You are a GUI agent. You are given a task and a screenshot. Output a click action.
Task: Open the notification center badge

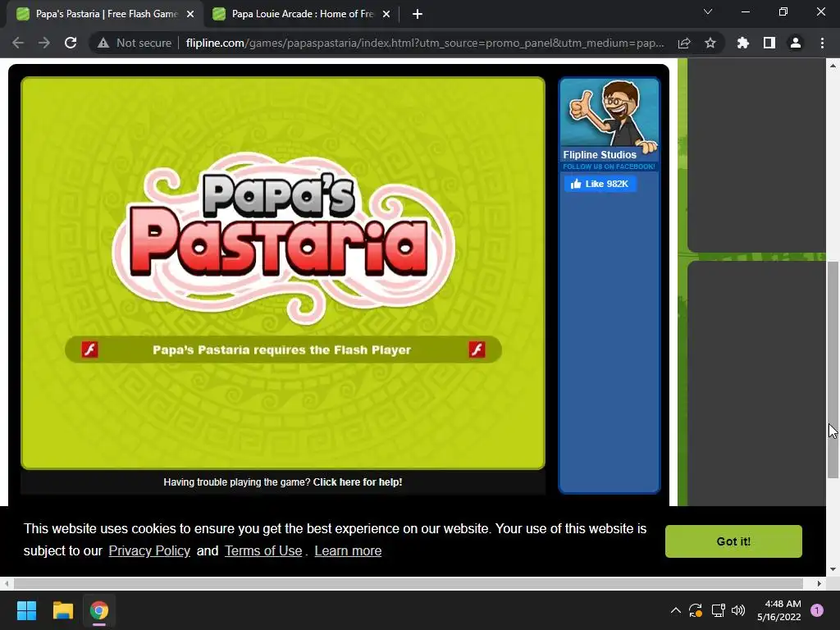click(x=817, y=610)
